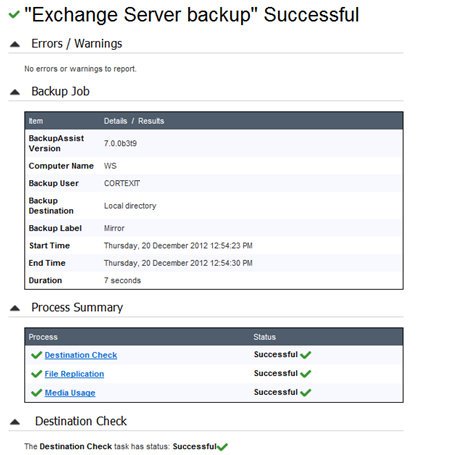Viewport: 467px width, 455px height.
Task: Select the Start Time value text
Action: [x=178, y=246]
